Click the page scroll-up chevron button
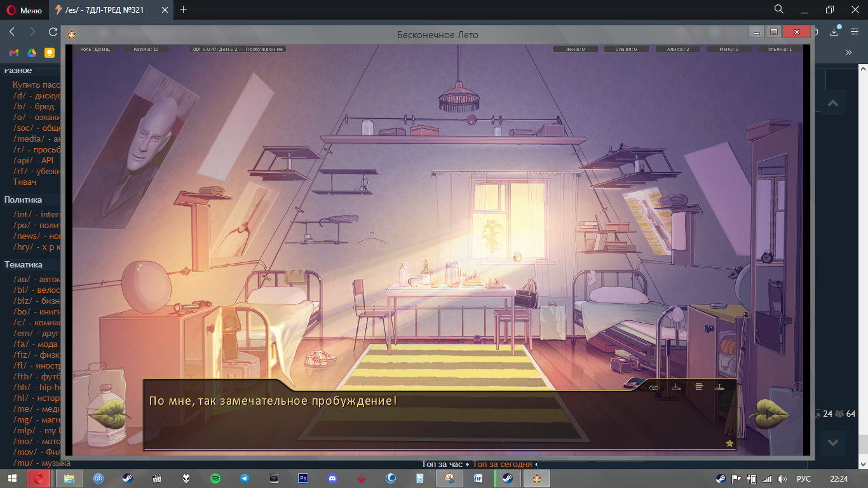Viewport: 868px width, 488px height. click(x=833, y=103)
